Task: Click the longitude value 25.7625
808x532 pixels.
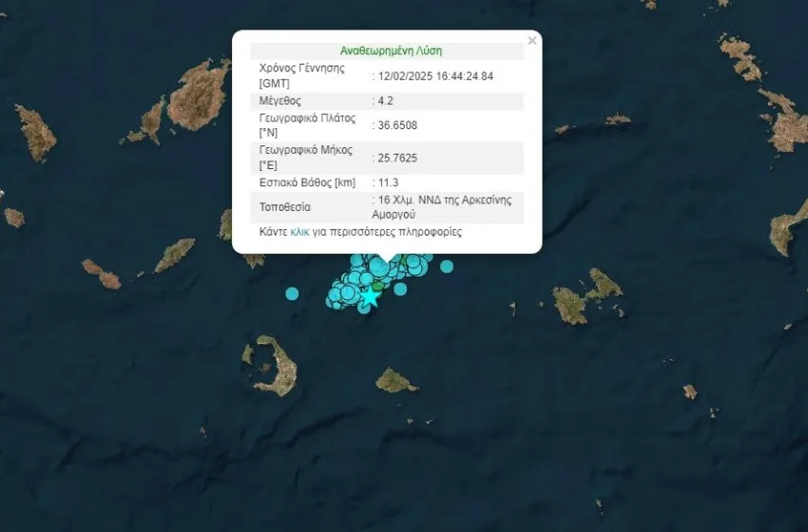Action: tap(397, 157)
